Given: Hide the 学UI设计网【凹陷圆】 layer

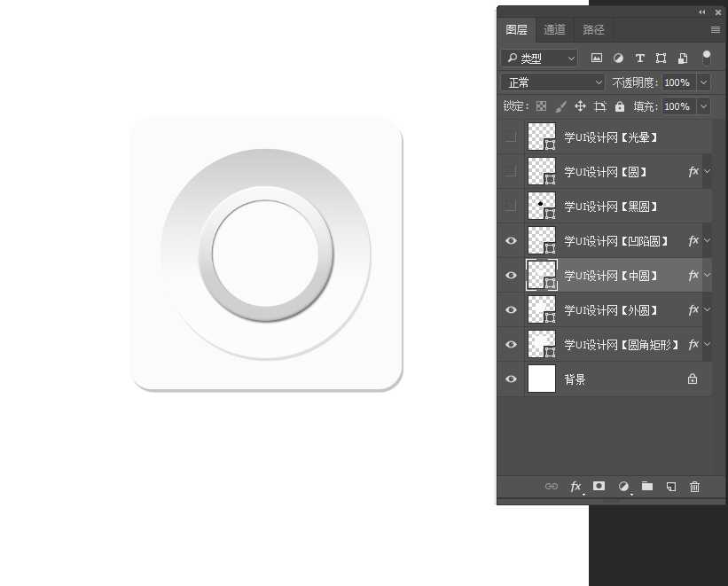Looking at the screenshot, I should pyautogui.click(x=511, y=241).
